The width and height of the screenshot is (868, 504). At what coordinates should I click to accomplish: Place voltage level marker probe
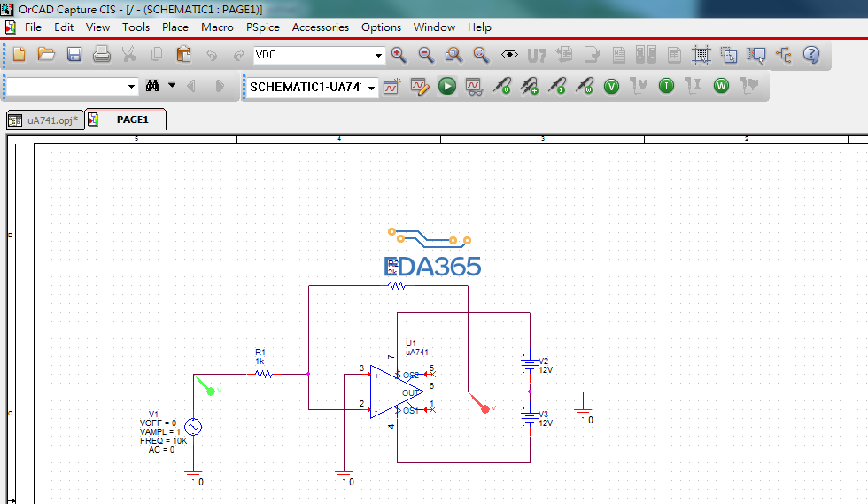[502, 87]
